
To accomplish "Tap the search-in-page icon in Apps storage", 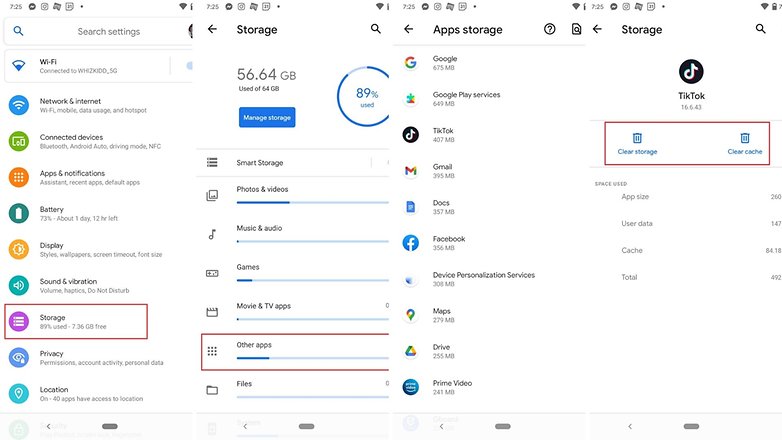I will 577,29.
